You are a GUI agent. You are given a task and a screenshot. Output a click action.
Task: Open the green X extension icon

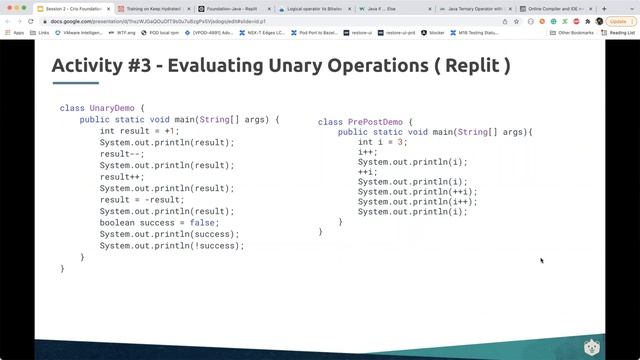(565, 21)
